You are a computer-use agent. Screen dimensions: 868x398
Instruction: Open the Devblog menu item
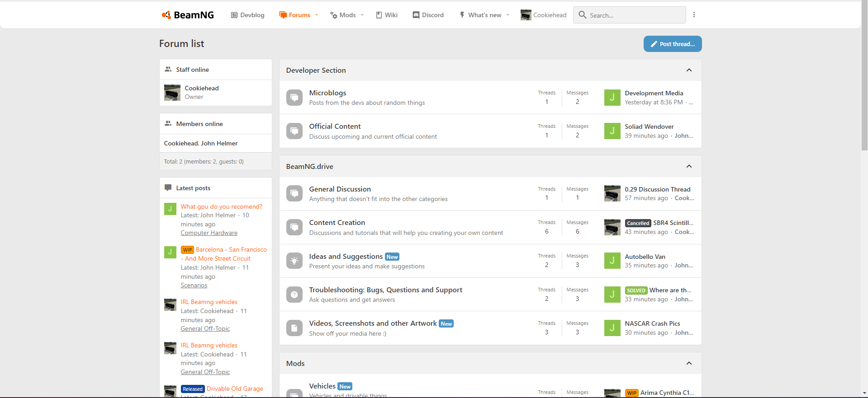point(247,15)
